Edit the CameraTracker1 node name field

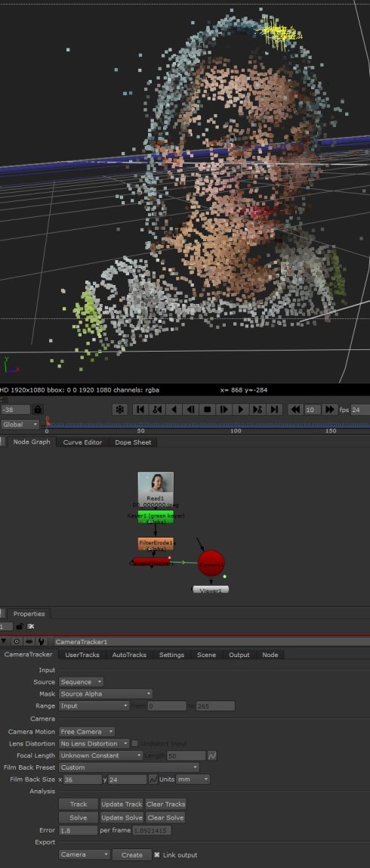[211, 642]
